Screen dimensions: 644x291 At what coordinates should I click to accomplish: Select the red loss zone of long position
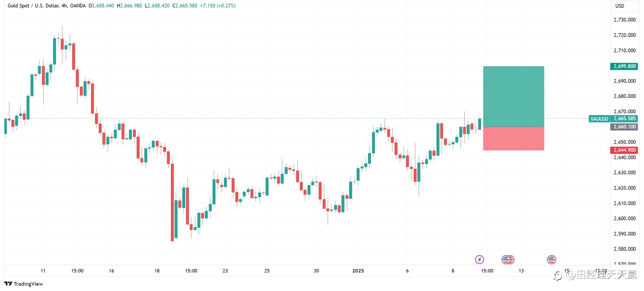click(513, 138)
